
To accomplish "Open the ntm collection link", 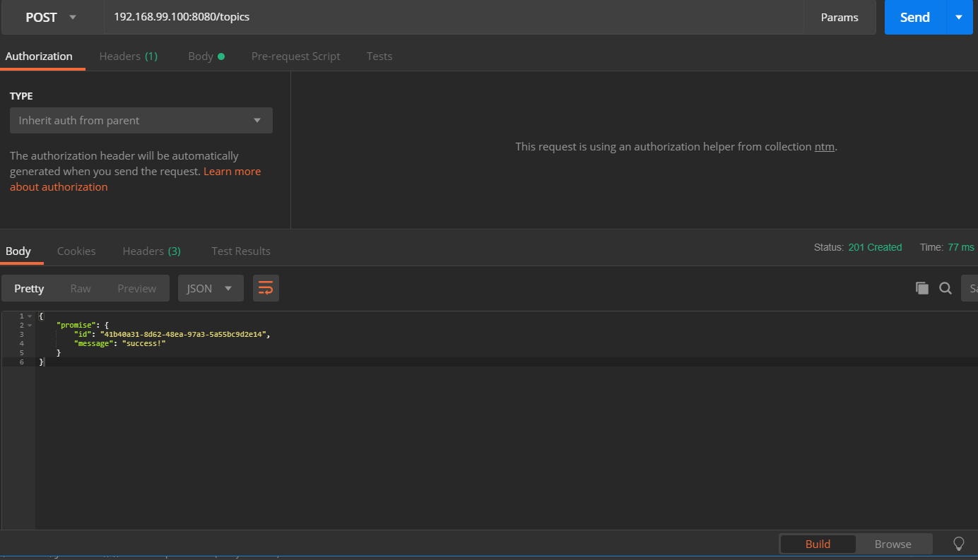I will coord(824,147).
